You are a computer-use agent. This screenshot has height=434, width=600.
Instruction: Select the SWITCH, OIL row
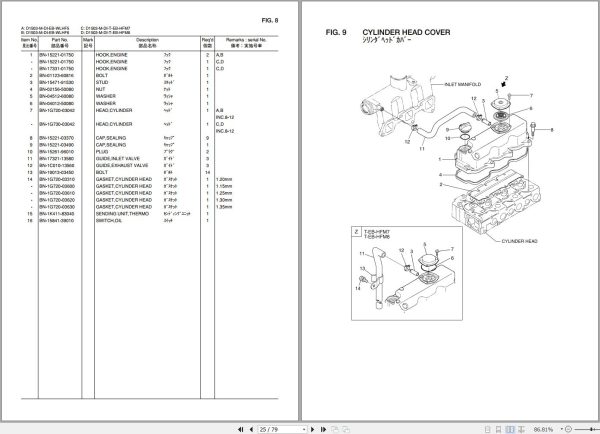click(149, 220)
